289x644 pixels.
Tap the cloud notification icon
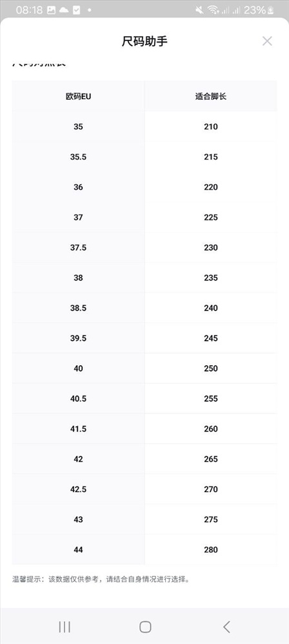click(x=64, y=10)
